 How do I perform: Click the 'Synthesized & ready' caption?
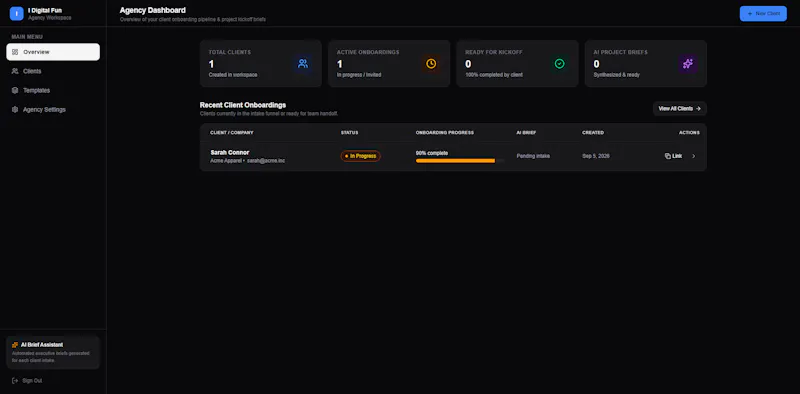[x=616, y=75]
